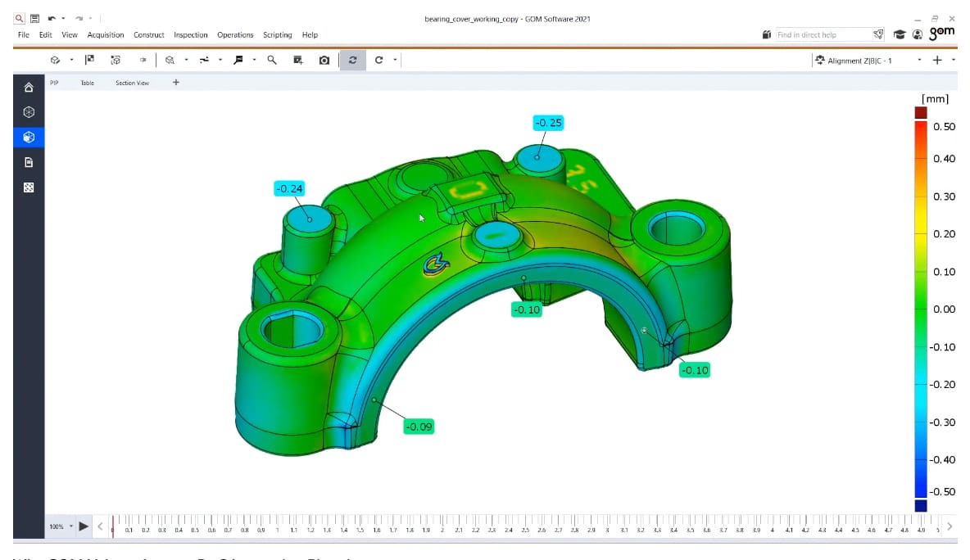Image resolution: width=970 pixels, height=560 pixels.
Task: Open the graduation cap training icon
Action: [900, 34]
